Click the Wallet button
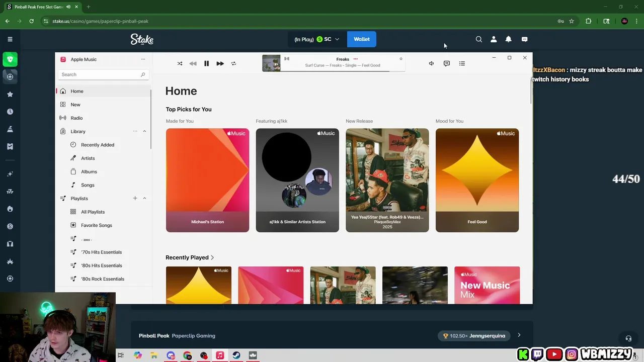The height and width of the screenshot is (362, 644). 361,39
